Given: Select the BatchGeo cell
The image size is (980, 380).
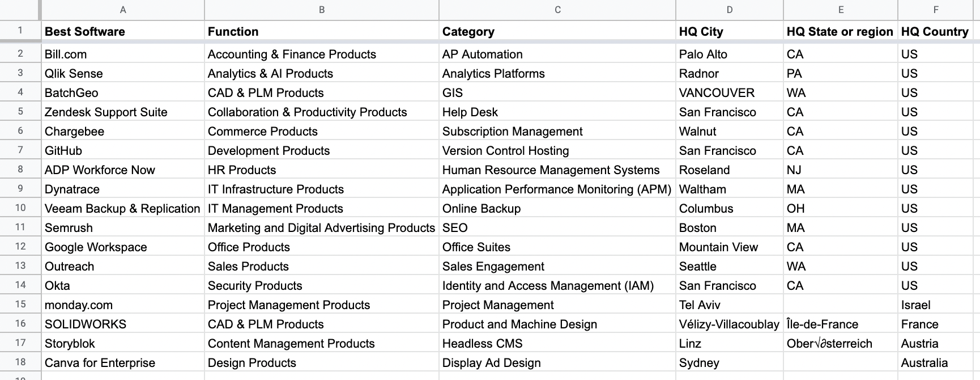Looking at the screenshot, I should tap(123, 92).
